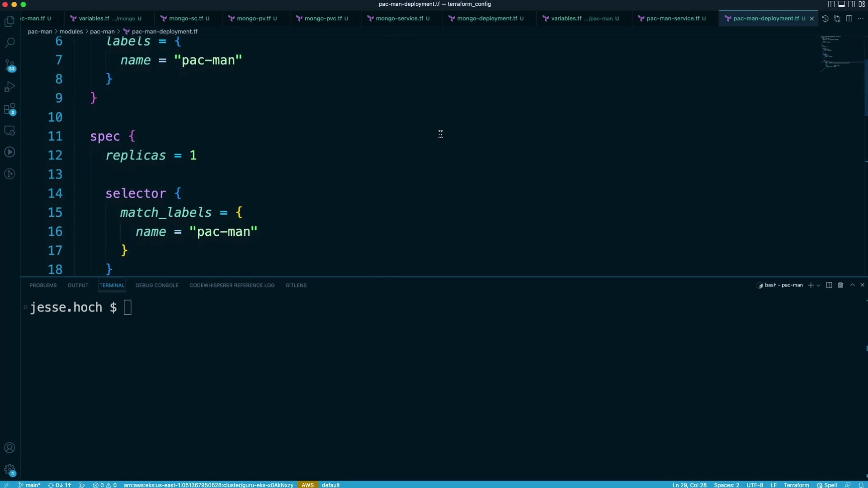
Task: Open the Explorer view in activity bar
Action: [9, 21]
